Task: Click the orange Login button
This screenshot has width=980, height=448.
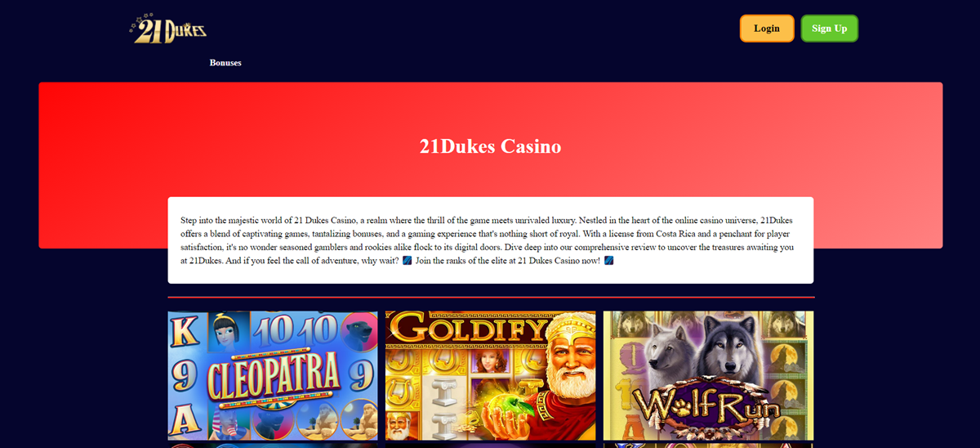Action: [767, 29]
